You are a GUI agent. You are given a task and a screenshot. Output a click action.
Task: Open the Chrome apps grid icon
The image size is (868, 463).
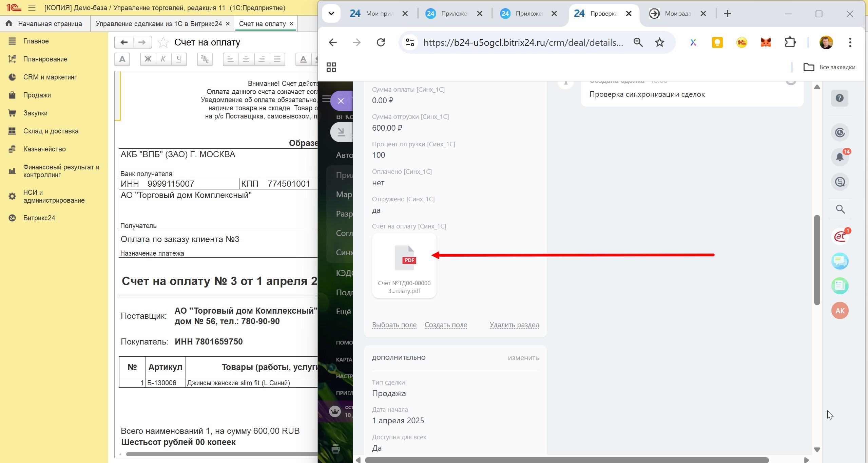coord(331,67)
